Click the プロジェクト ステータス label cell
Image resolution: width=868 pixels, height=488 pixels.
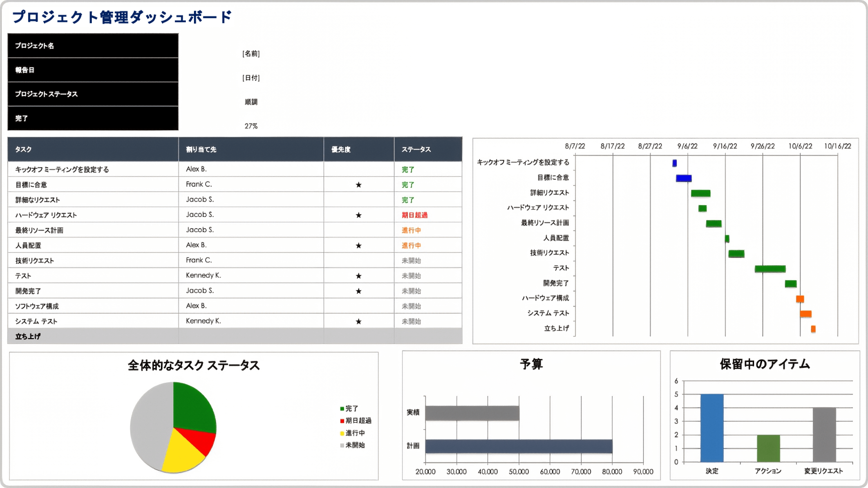pyautogui.click(x=93, y=94)
